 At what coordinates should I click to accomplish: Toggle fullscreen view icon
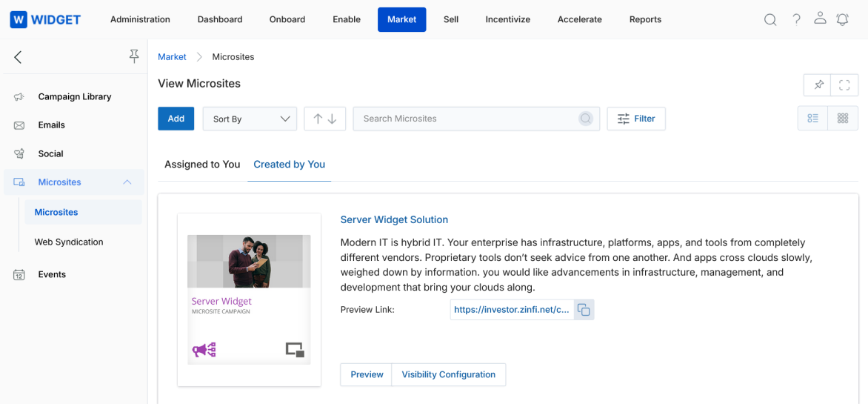pyautogui.click(x=844, y=85)
